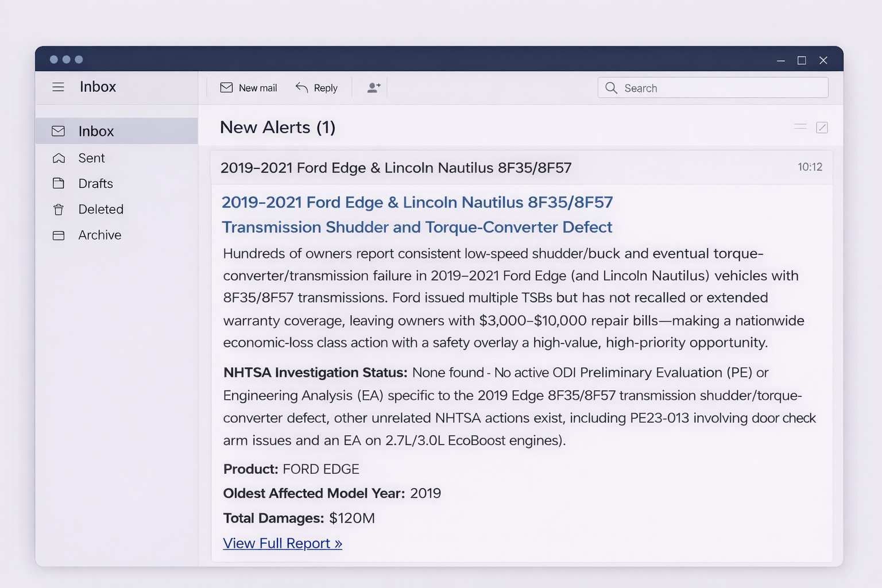Image resolution: width=882 pixels, height=588 pixels.
Task: Click the Oldest Affected Model Year line
Action: (332, 493)
